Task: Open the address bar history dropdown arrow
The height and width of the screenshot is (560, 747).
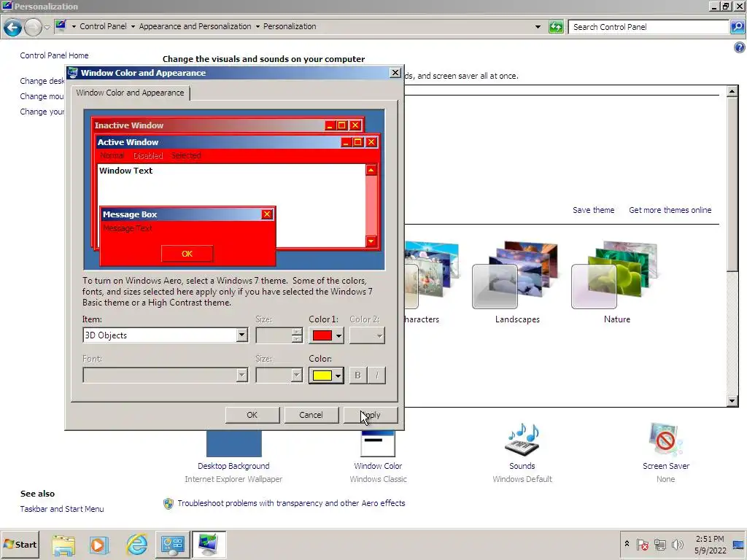Action: pos(538,27)
